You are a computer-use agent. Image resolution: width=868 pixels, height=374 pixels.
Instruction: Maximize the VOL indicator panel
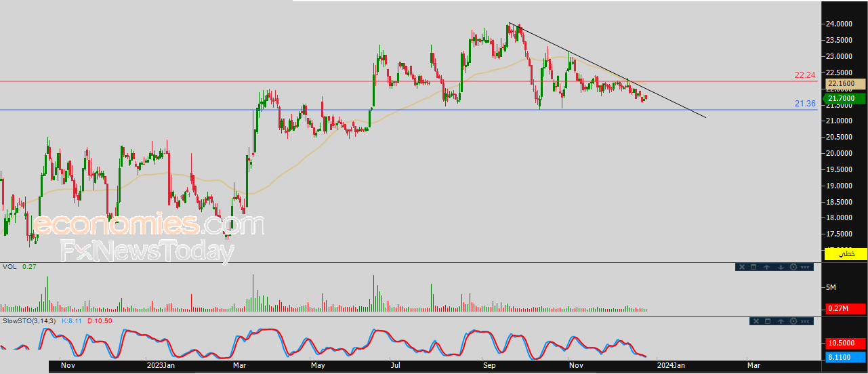[x=753, y=267]
